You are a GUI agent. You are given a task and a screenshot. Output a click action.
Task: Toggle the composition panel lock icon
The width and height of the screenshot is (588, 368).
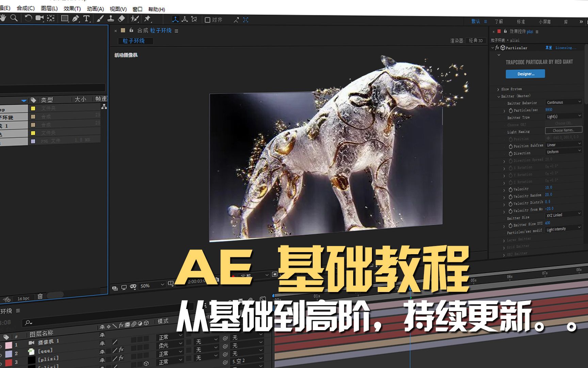[131, 30]
